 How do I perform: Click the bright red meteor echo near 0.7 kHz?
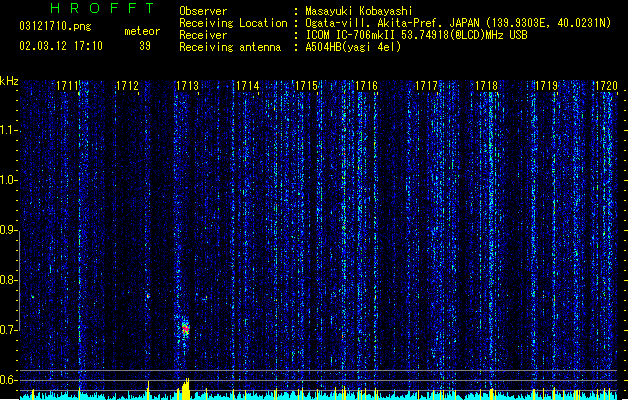(185, 329)
